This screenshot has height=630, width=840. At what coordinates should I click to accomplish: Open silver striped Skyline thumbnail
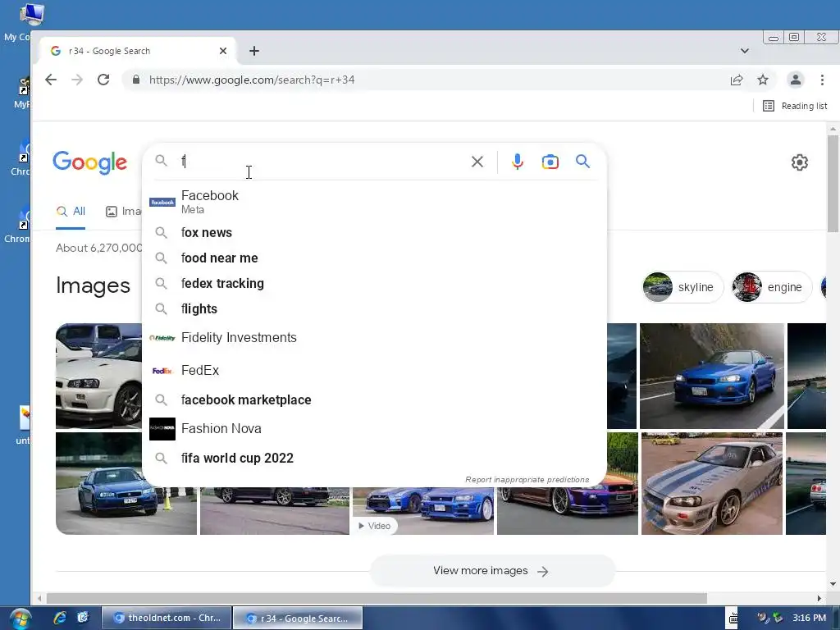[x=712, y=483]
